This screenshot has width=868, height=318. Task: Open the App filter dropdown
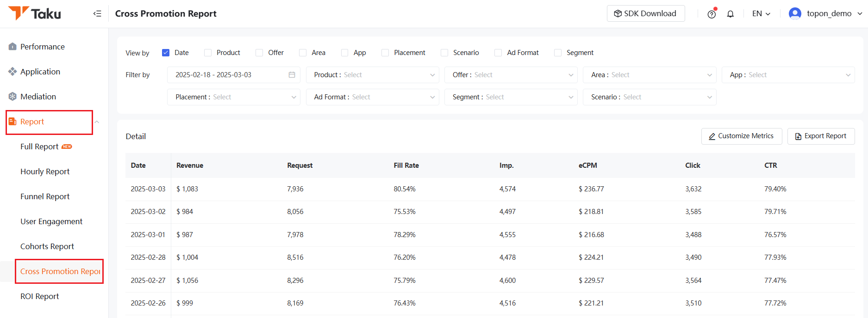pyautogui.click(x=788, y=75)
